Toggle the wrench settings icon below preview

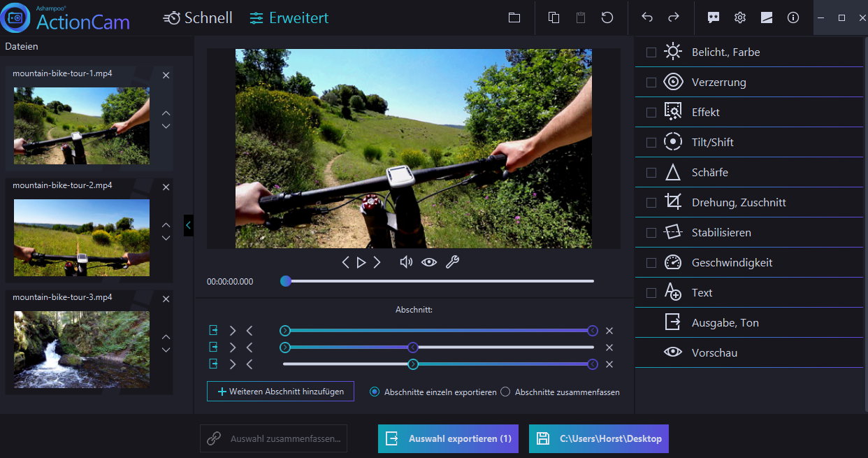pos(452,262)
